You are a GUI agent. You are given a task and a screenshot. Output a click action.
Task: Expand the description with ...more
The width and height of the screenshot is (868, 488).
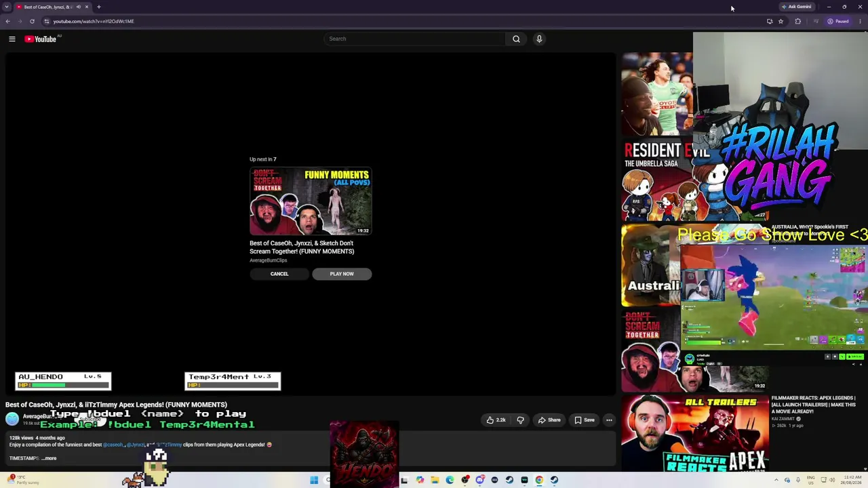click(50, 458)
